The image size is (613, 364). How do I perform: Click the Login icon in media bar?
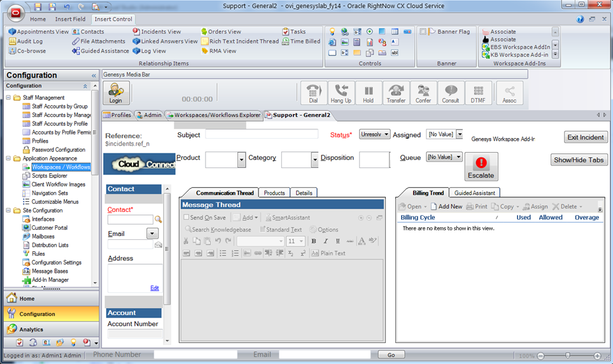point(115,93)
